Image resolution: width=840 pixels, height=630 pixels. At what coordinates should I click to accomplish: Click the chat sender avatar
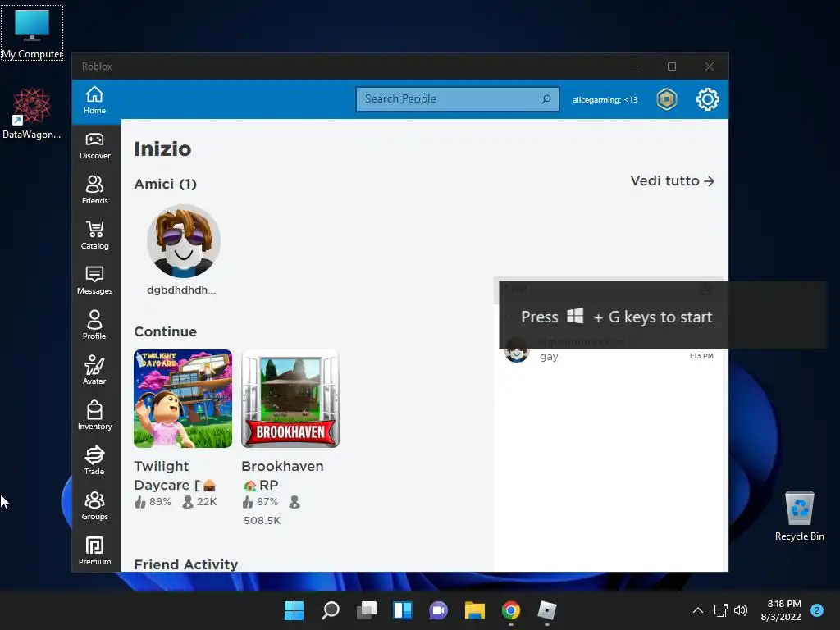[517, 351]
